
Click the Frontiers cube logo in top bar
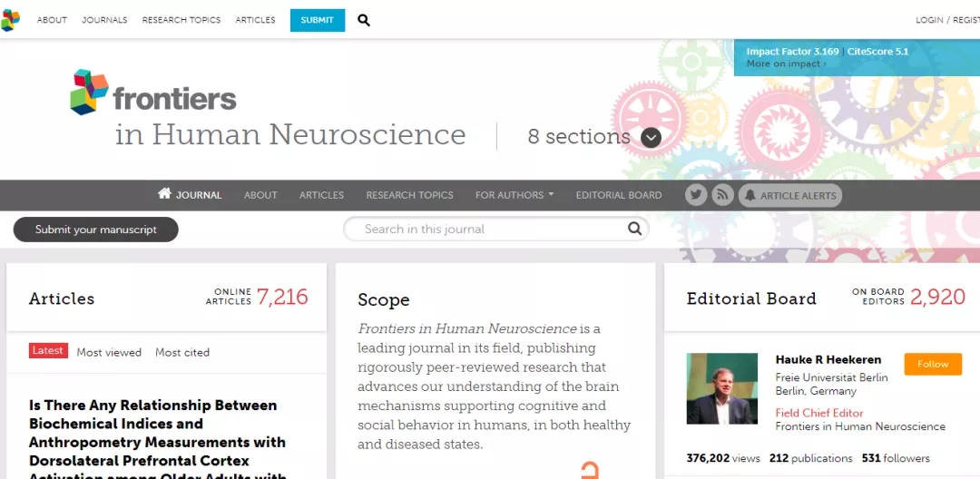(9, 20)
